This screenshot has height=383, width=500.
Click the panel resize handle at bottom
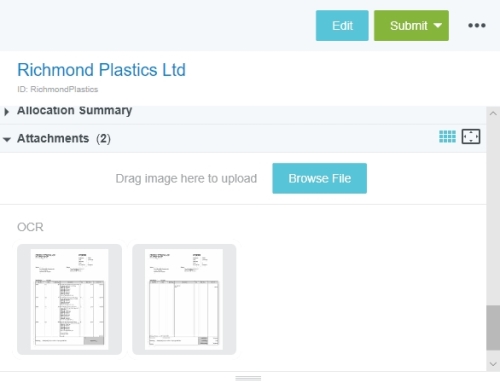point(248,378)
